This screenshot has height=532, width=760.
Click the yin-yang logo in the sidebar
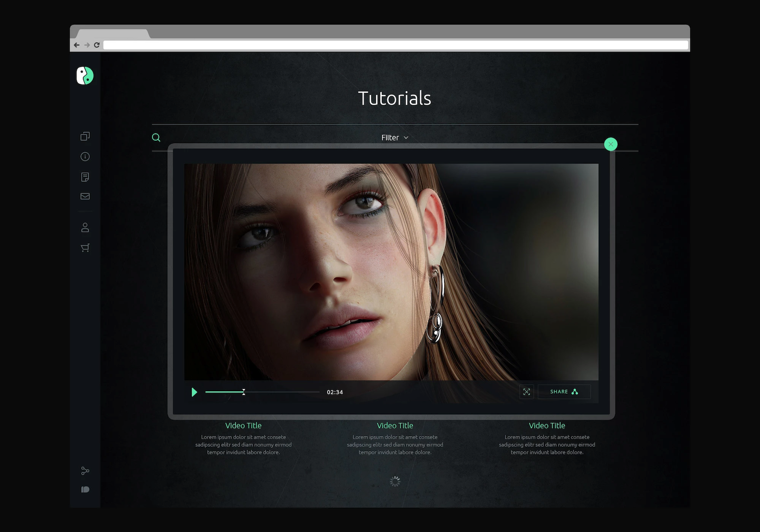pyautogui.click(x=85, y=76)
